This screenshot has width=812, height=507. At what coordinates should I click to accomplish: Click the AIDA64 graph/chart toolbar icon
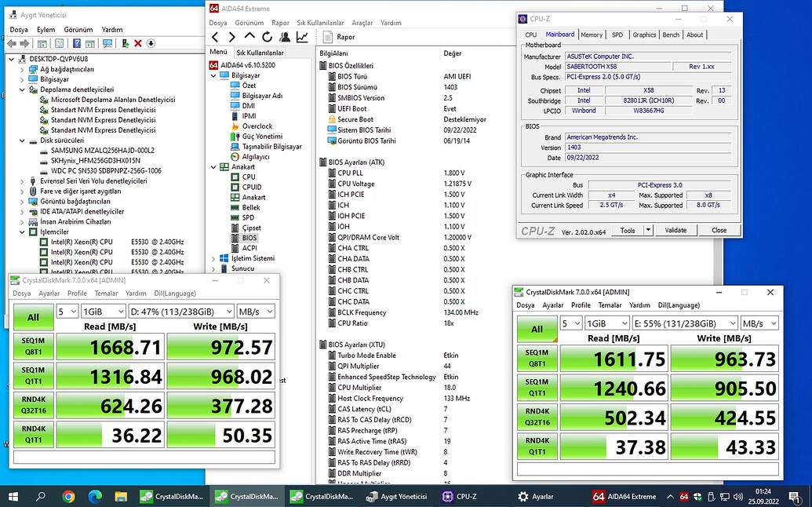pyautogui.click(x=301, y=36)
